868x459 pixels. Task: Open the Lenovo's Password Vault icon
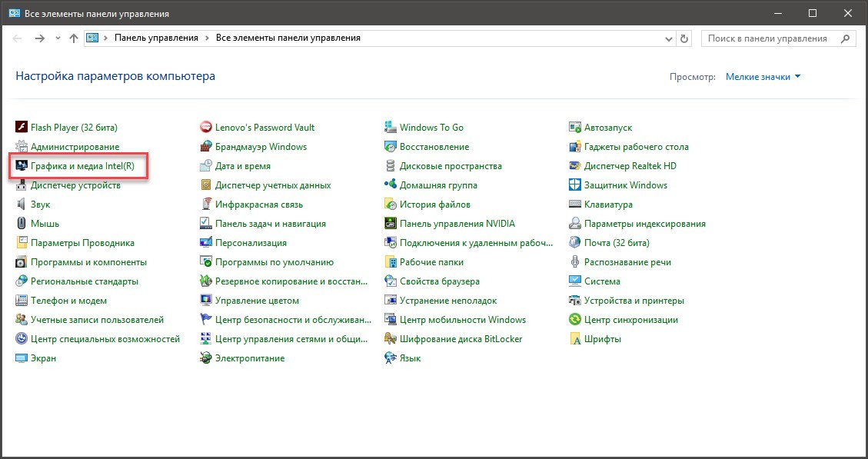click(206, 128)
